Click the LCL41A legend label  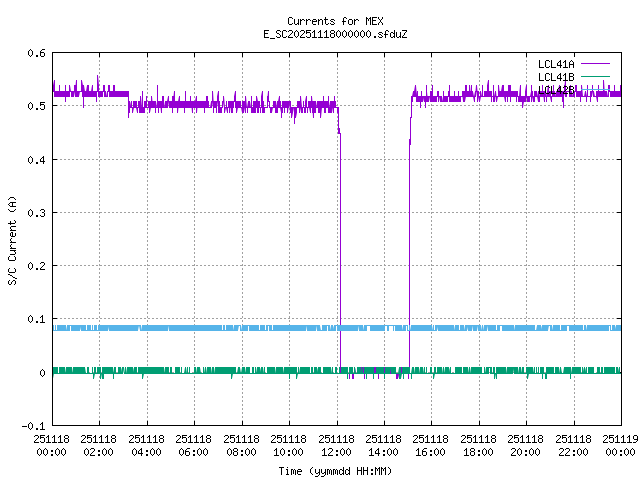click(x=554, y=64)
